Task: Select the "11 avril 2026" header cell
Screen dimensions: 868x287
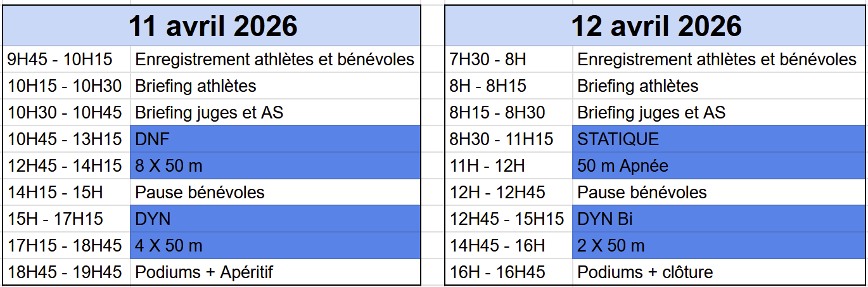Action: pos(212,26)
